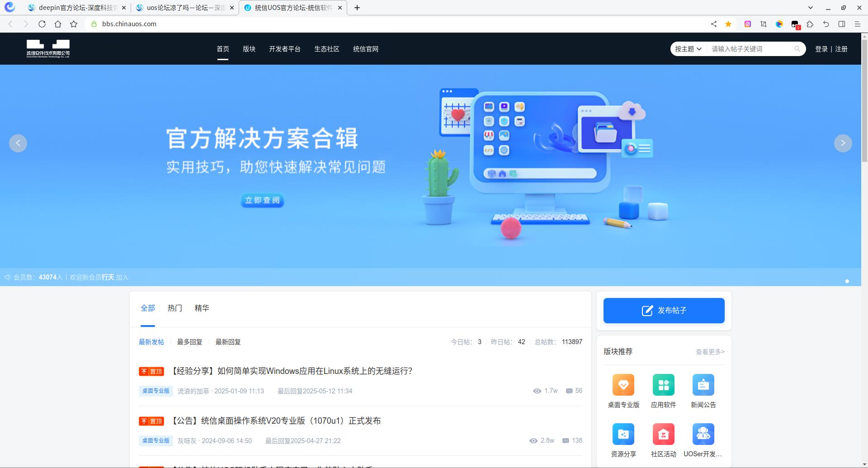Click the banner carousel indicator dot
Image resolution: width=868 pixels, height=468 pixels.
coord(847,281)
